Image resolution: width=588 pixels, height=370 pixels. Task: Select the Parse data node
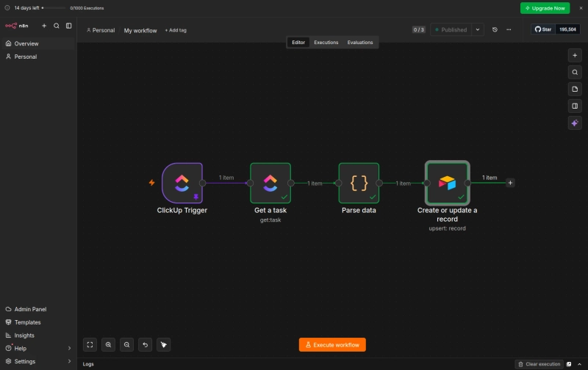click(x=359, y=183)
